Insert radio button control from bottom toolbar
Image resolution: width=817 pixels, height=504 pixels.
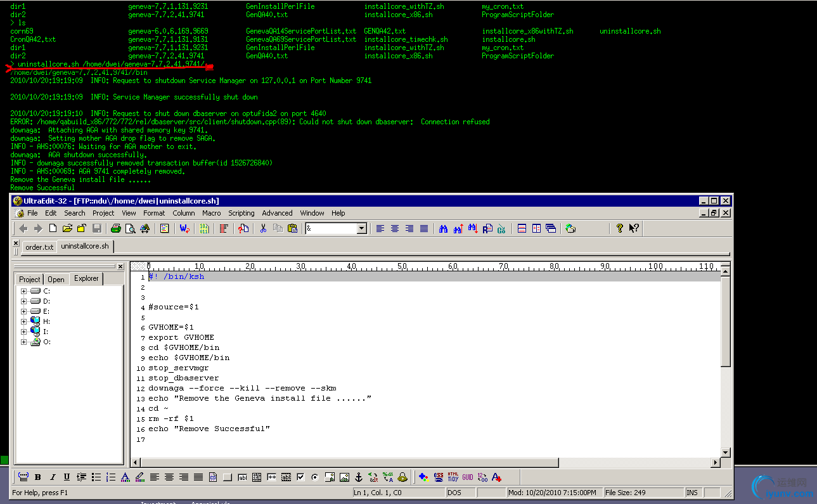pos(315,477)
